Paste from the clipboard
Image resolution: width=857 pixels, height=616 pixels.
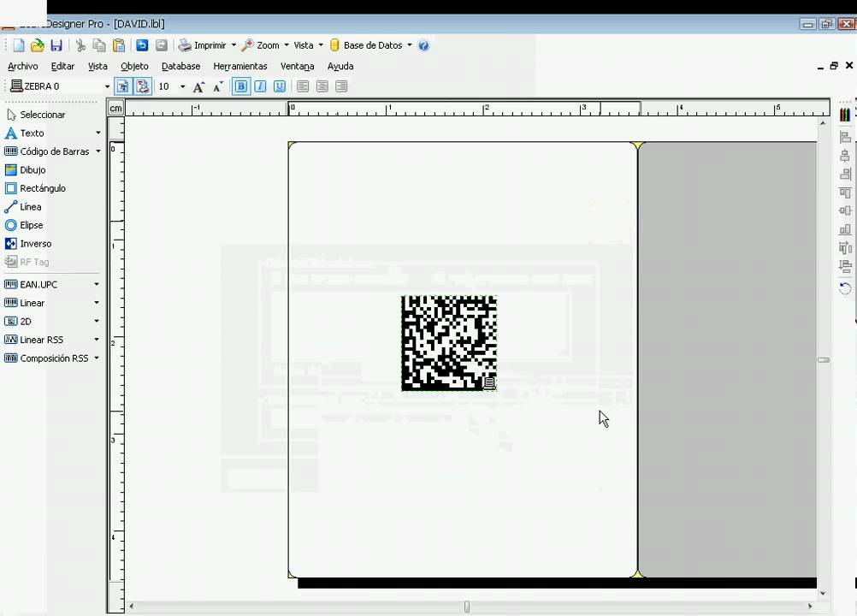(119, 45)
